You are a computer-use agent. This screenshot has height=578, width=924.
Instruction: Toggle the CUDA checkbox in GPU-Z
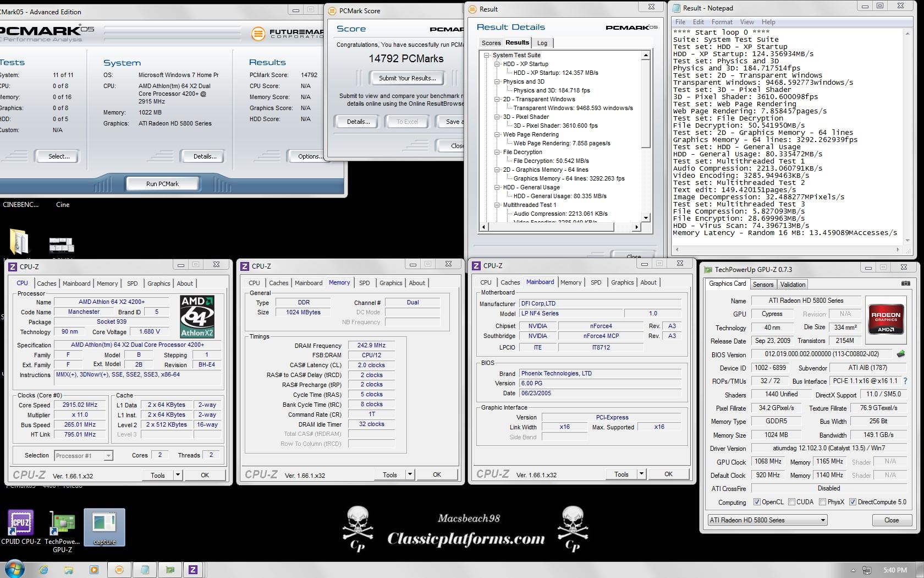pyautogui.click(x=791, y=502)
